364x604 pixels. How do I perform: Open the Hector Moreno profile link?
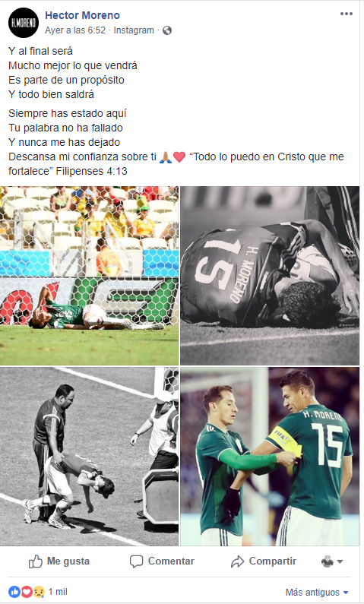(x=82, y=15)
